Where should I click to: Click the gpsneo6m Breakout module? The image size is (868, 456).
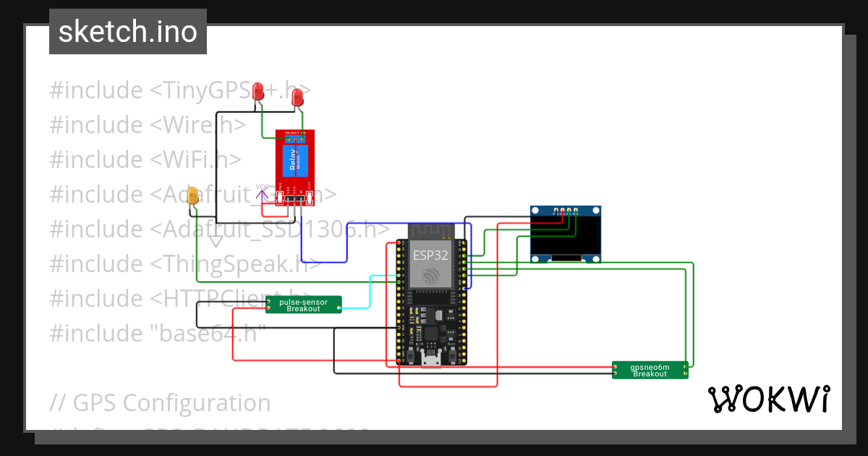click(650, 370)
